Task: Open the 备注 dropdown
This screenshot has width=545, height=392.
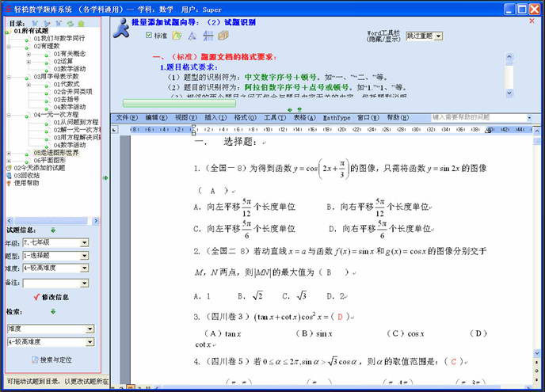Action: 85,284
